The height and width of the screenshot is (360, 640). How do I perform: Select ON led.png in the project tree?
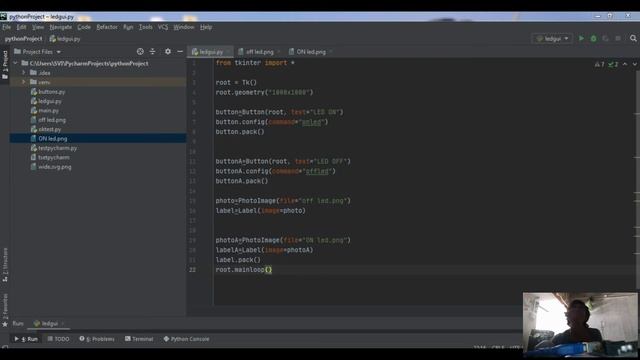[x=53, y=139]
